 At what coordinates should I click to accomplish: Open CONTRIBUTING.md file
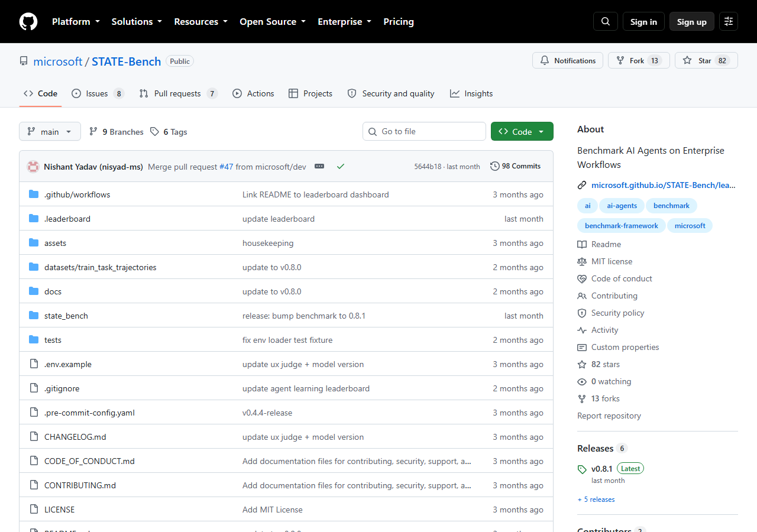(80, 485)
